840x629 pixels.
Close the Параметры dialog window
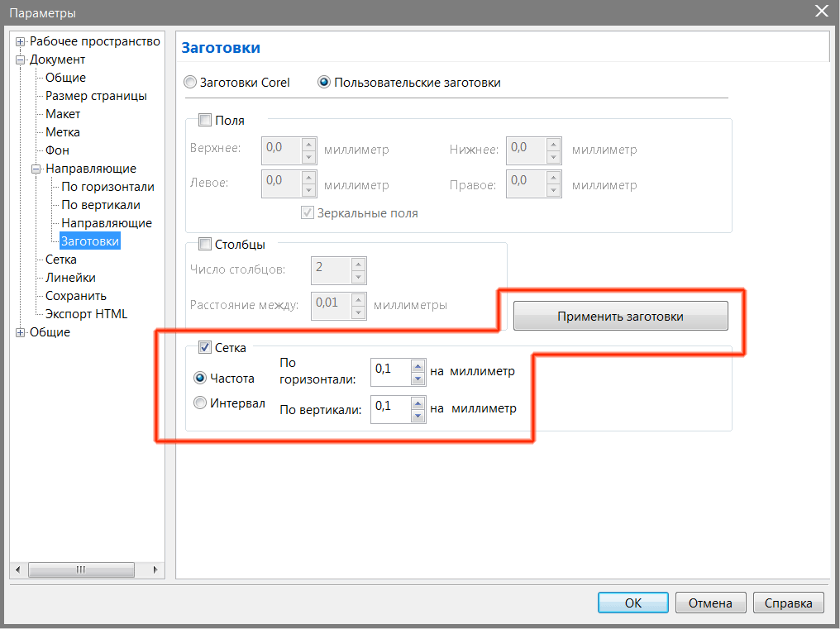click(821, 11)
